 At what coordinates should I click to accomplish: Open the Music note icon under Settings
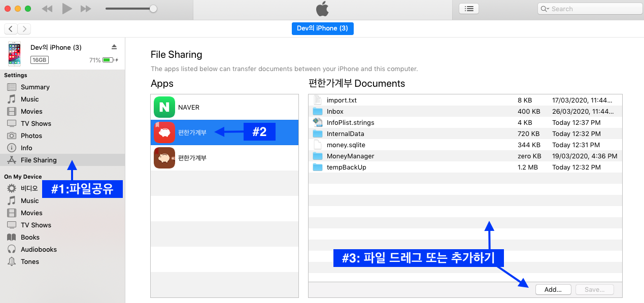[x=12, y=99]
